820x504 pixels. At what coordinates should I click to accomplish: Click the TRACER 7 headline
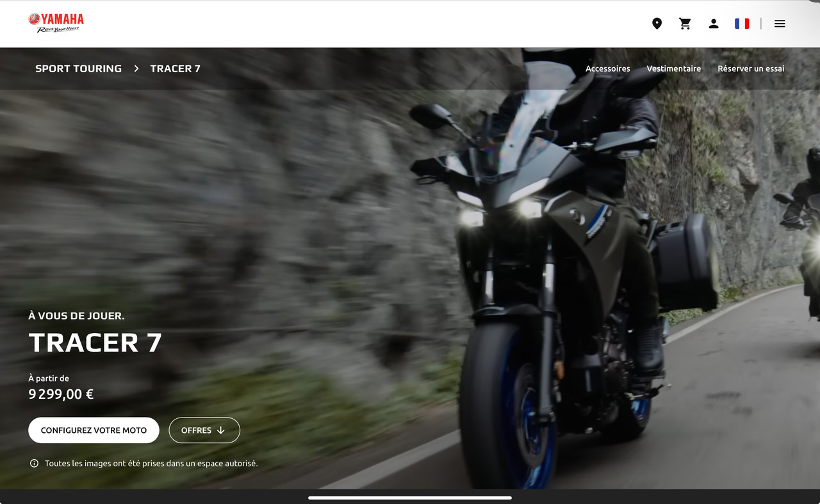pos(95,343)
